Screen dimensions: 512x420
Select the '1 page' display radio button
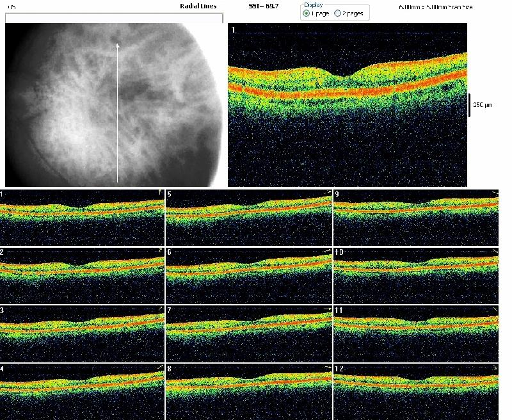[x=307, y=13]
